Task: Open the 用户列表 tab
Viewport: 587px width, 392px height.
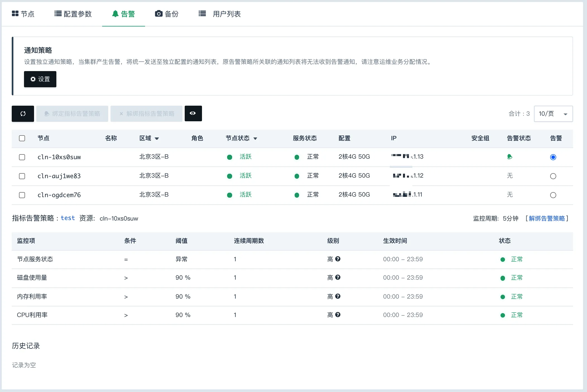Action: pos(220,14)
